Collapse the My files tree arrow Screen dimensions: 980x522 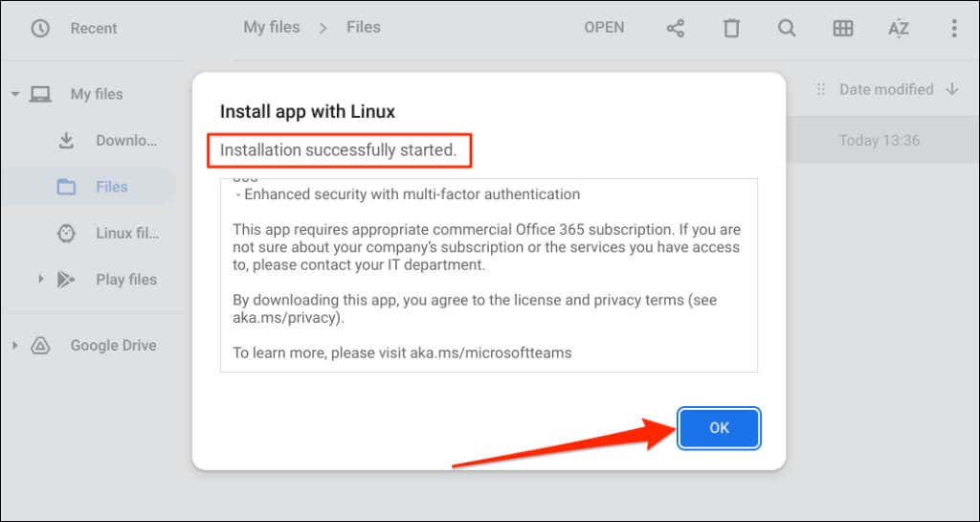(x=15, y=95)
